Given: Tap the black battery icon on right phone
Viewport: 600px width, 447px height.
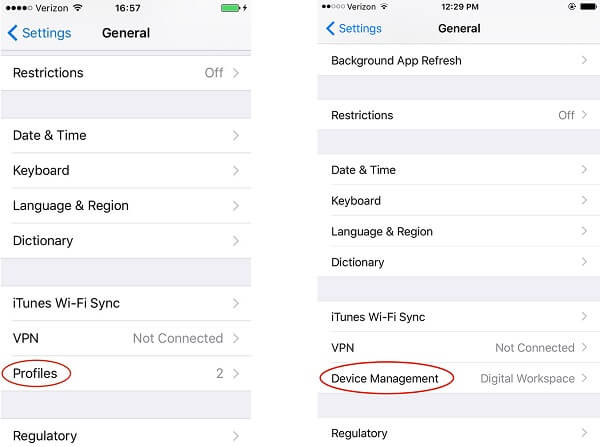Looking at the screenshot, I should [588, 7].
